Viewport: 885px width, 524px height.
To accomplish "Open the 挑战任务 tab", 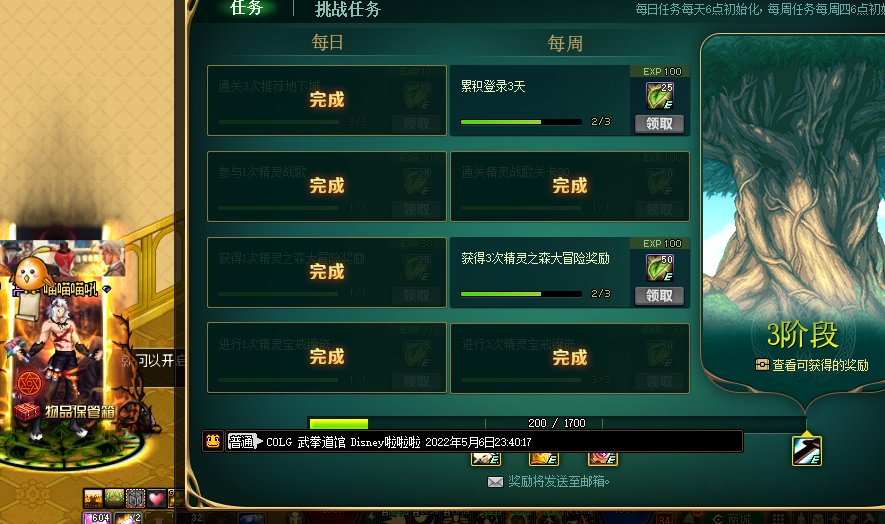I will click(x=348, y=9).
